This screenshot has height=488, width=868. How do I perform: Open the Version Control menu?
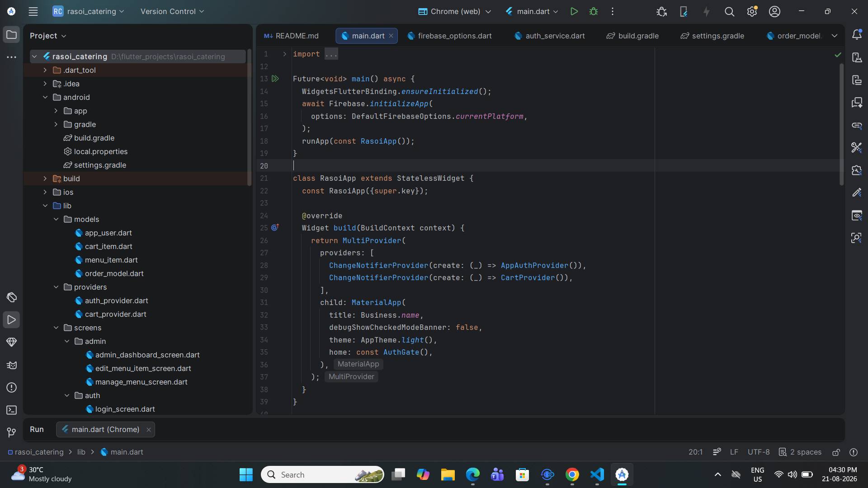tap(172, 12)
